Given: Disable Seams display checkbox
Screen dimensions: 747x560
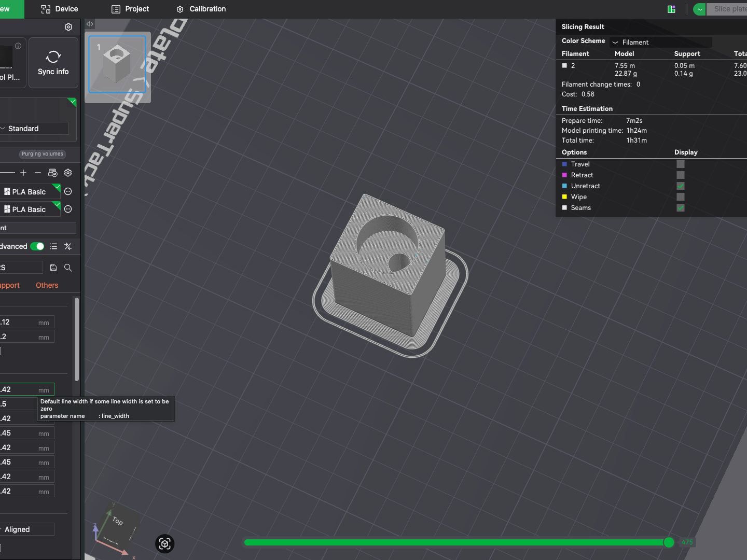Looking at the screenshot, I should [681, 207].
